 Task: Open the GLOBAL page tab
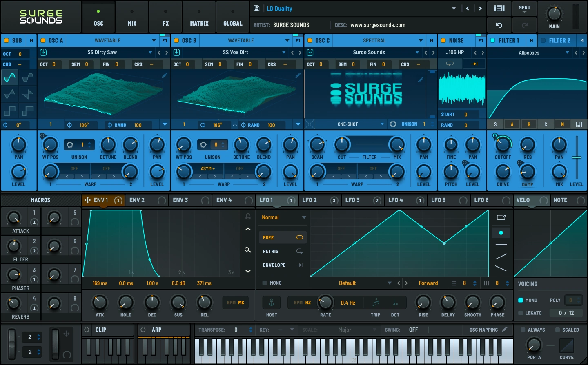click(x=233, y=16)
